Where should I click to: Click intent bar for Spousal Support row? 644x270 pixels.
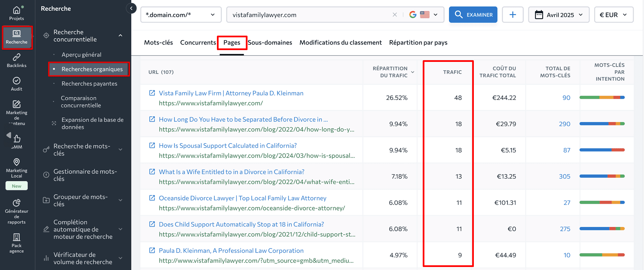(602, 150)
